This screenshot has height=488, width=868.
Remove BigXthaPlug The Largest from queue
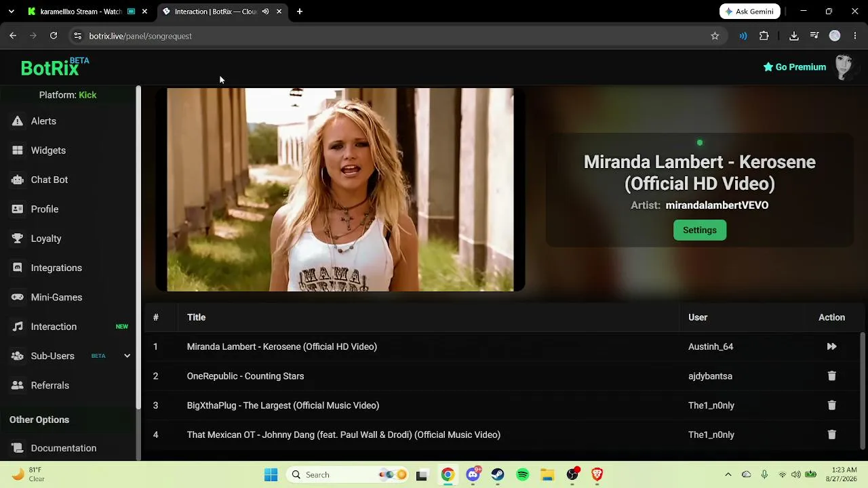point(831,405)
